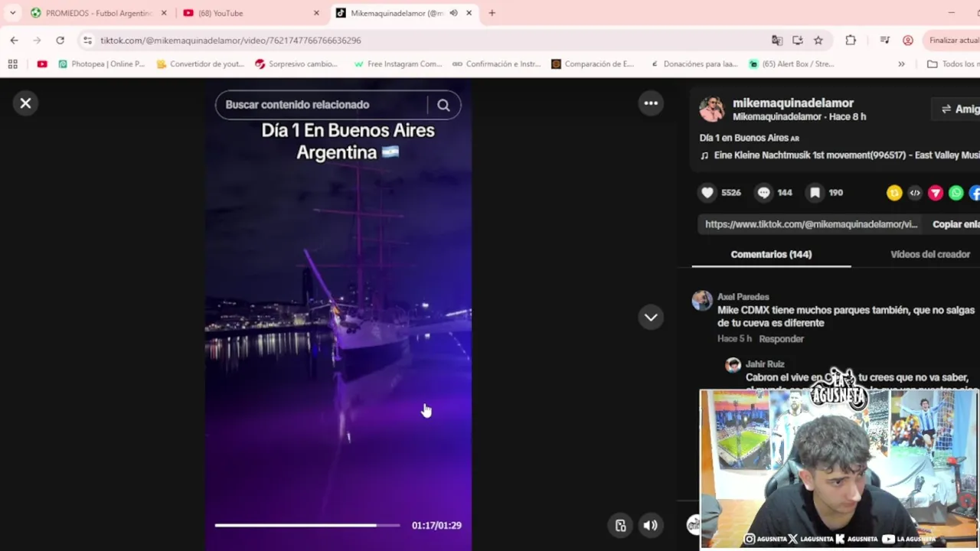Close the YouTube tab
The width and height of the screenshot is (980, 551).
(x=316, y=13)
